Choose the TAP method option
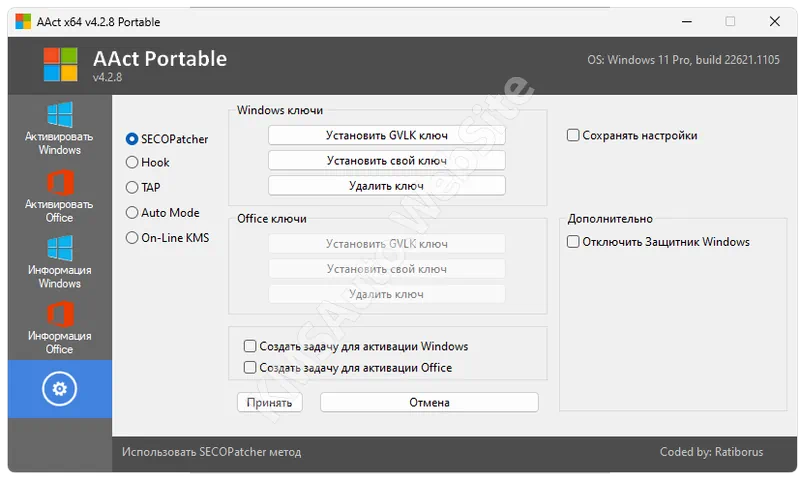The width and height of the screenshot is (800, 481). (132, 187)
